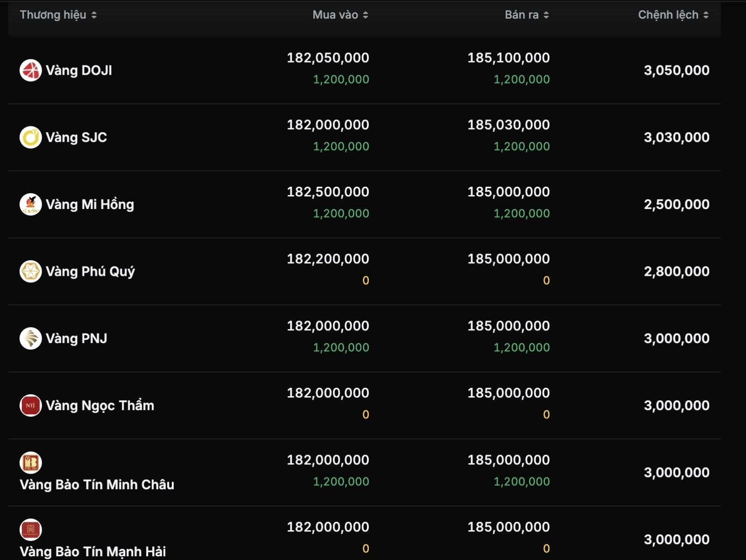Click the Vàng Phú Quý logo icon
746x560 pixels.
31,272
